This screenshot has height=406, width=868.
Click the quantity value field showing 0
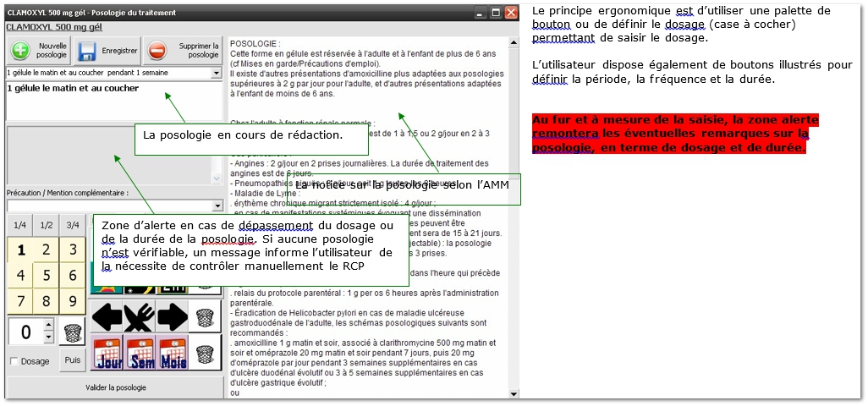25,332
